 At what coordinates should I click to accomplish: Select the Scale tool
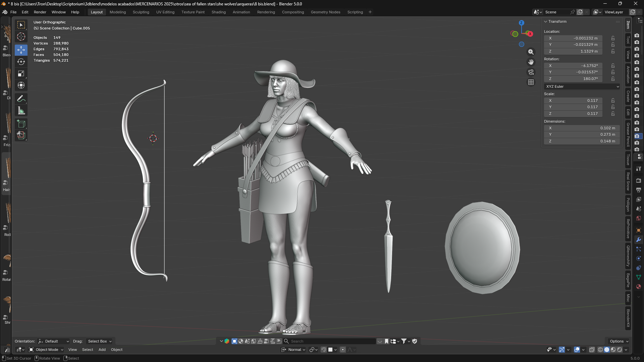pos(21,74)
